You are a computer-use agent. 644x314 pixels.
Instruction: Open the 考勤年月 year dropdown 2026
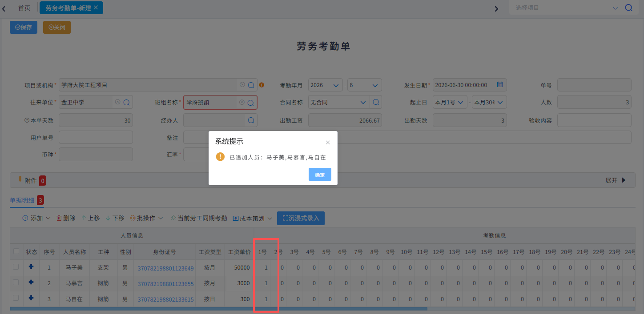(x=326, y=85)
